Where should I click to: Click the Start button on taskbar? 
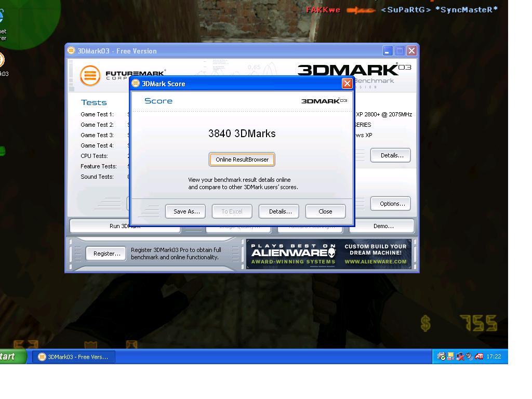(x=12, y=356)
